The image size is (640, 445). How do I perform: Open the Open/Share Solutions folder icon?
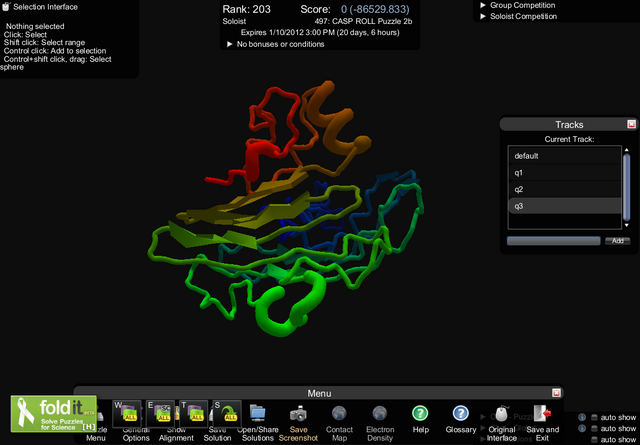click(x=258, y=413)
